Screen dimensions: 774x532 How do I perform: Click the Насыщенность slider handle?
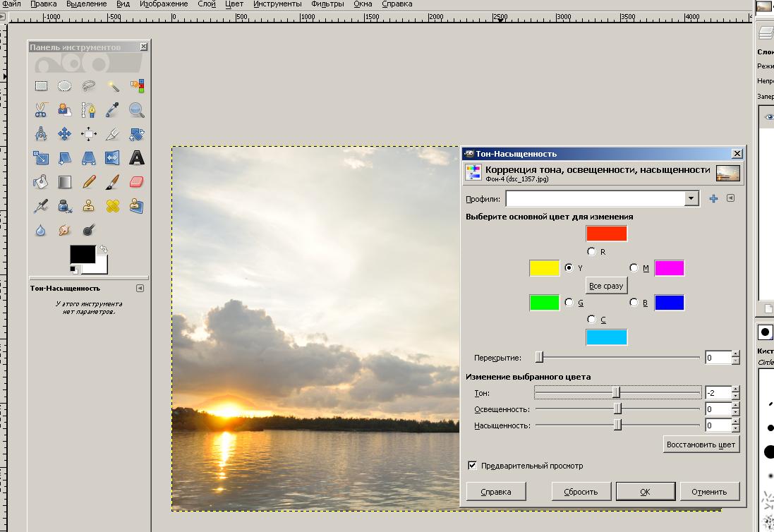pyautogui.click(x=617, y=425)
